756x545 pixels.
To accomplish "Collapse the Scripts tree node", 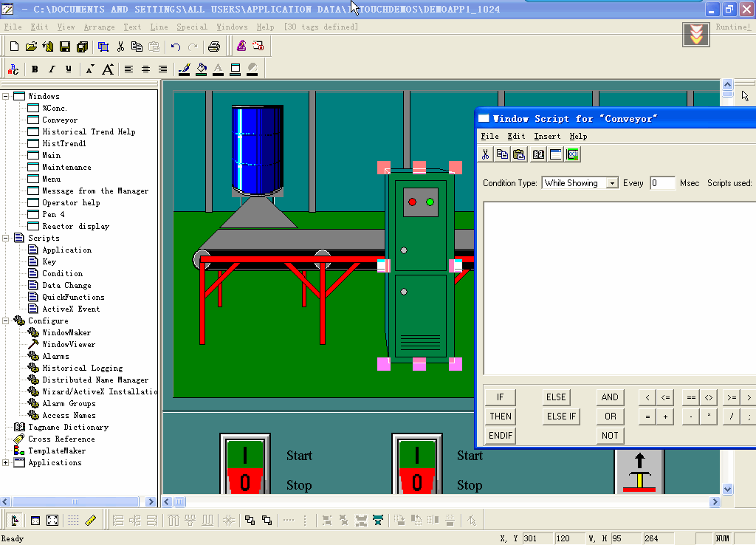I will pos(6,239).
